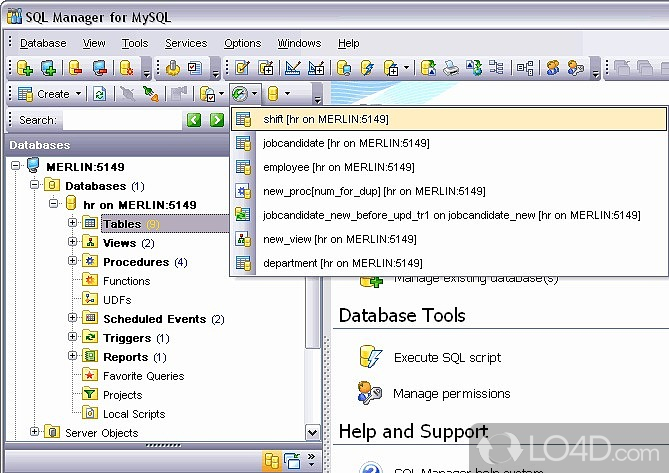Expand the Procedures (4) node

coord(73,261)
